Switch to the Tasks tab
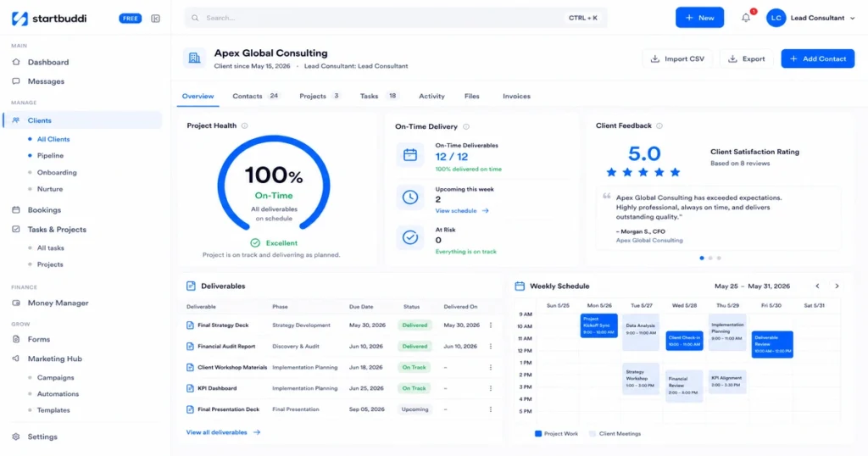Viewport: 868px width, 456px height. (379, 97)
